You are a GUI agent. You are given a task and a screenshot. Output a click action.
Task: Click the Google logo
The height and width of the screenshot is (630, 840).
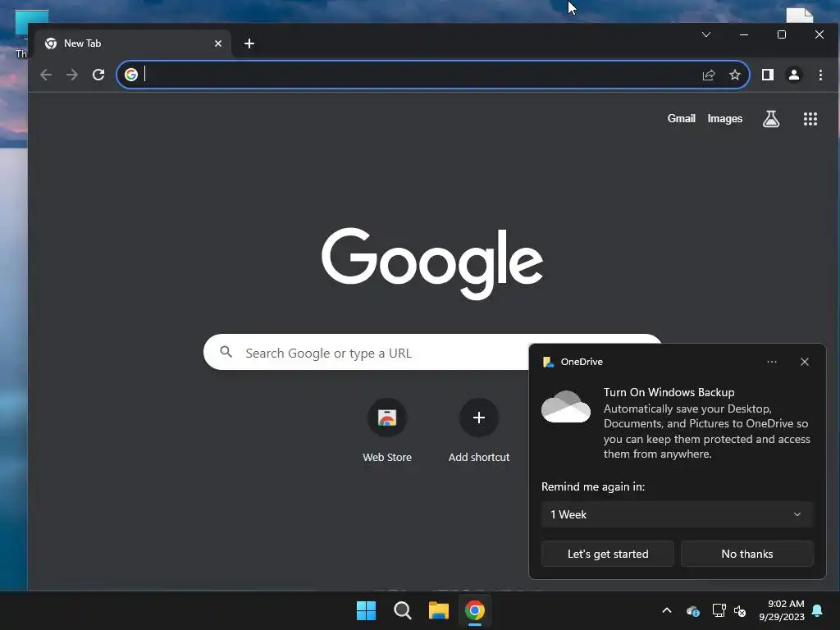click(x=431, y=263)
